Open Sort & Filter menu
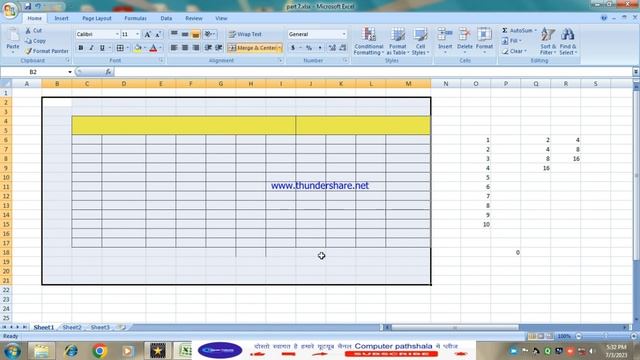 click(547, 41)
